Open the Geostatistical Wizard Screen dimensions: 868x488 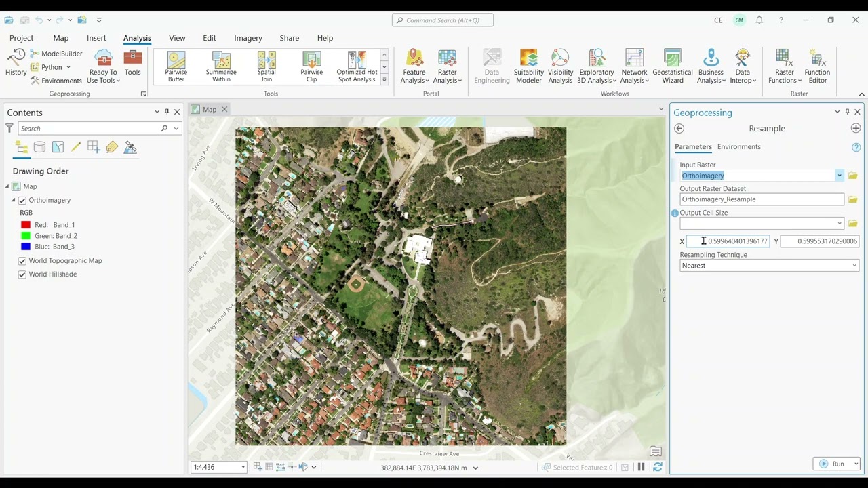tap(673, 66)
